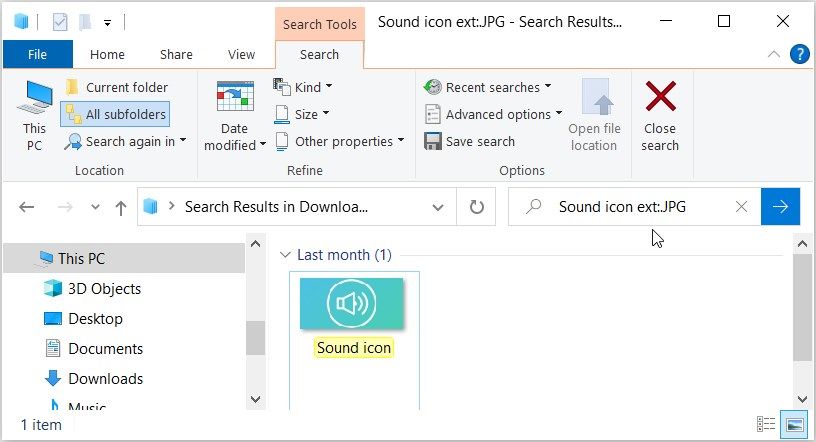Viewport: 816px width, 442px height.
Task: Expand the Kind filter dropdown
Action: (304, 87)
